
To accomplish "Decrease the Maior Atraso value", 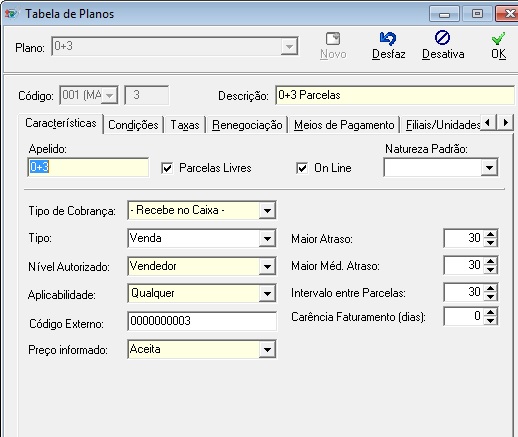I will pos(490,242).
